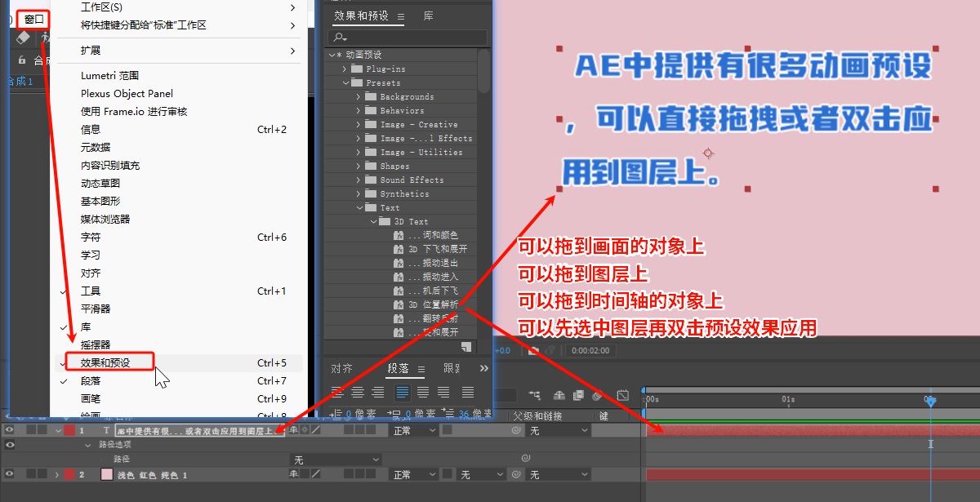Select the ...词和颜色 preset icon
The image size is (980, 502).
(x=399, y=235)
